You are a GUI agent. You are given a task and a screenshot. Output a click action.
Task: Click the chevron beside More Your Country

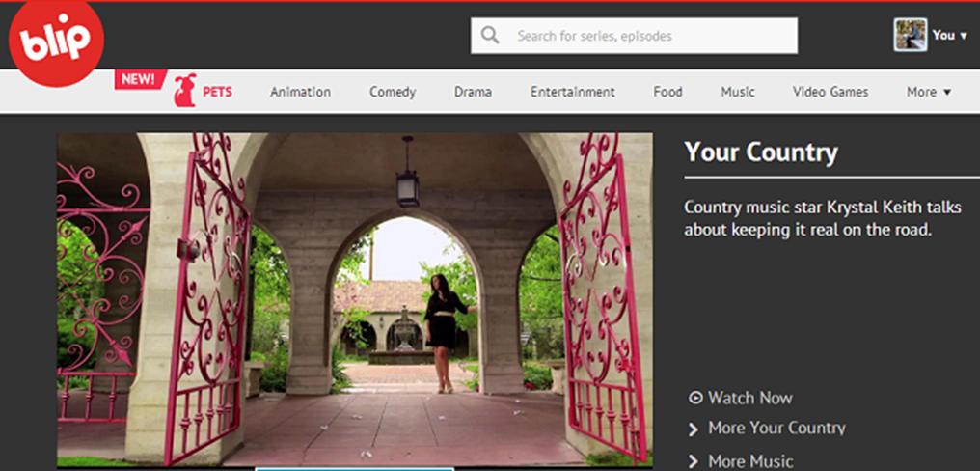(x=694, y=429)
